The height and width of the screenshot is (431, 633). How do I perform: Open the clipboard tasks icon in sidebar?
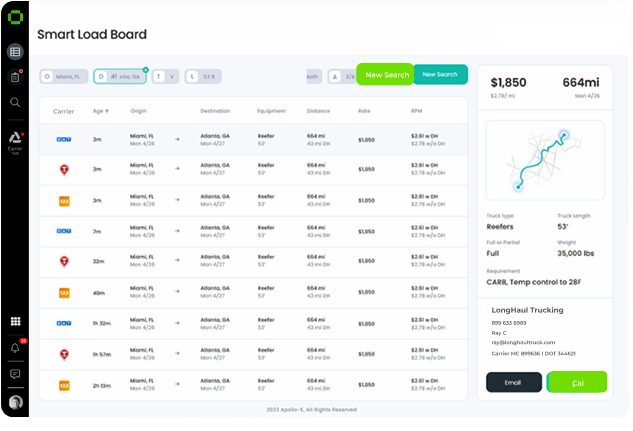[x=15, y=77]
